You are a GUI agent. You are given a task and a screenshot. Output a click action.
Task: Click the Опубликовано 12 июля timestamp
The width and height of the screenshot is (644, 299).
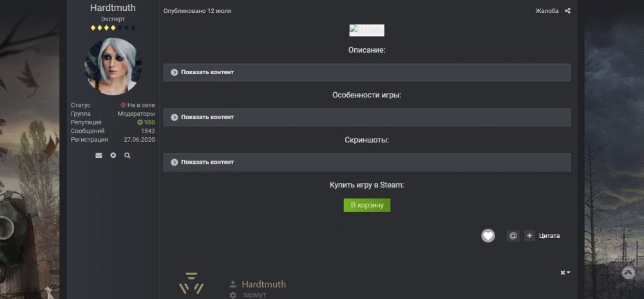(x=197, y=11)
